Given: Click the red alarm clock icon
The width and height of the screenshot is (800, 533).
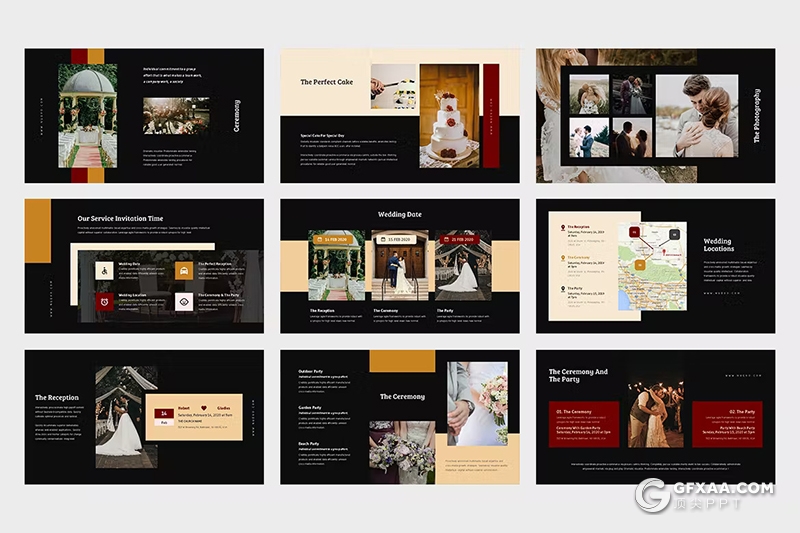Looking at the screenshot, I should 103,301.
